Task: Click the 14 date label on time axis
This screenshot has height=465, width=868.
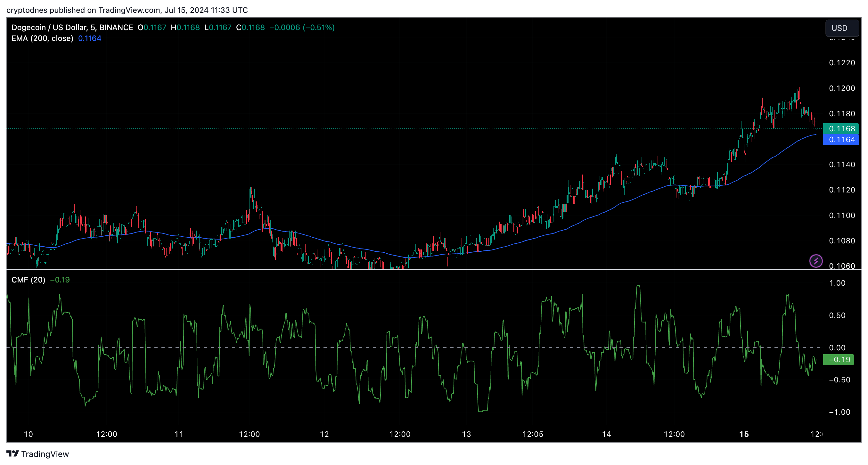Action: [607, 434]
